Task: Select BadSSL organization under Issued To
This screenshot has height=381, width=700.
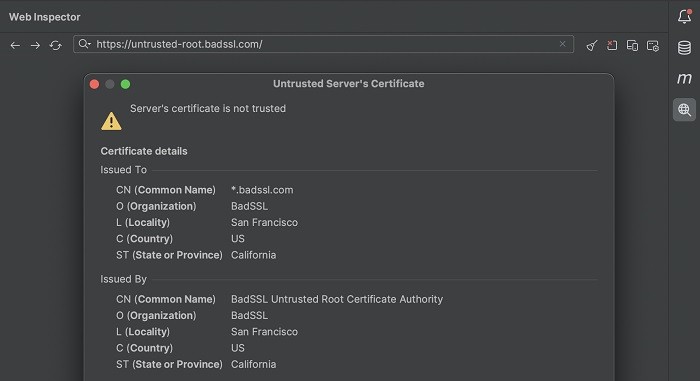Action: pyautogui.click(x=249, y=206)
